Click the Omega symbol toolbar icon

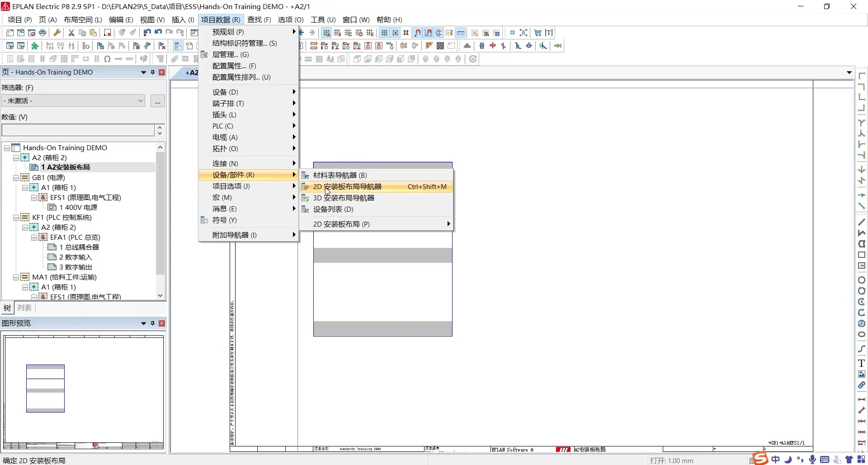tap(107, 59)
